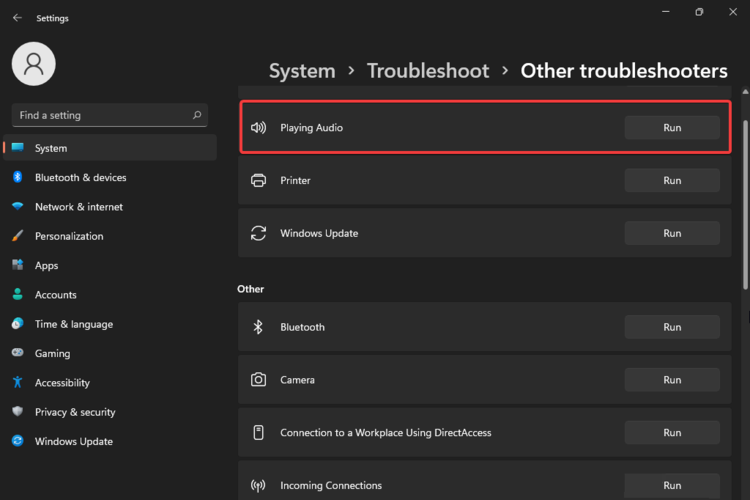This screenshot has height=500, width=750.
Task: Go to Network & internet settings
Action: click(x=110, y=207)
